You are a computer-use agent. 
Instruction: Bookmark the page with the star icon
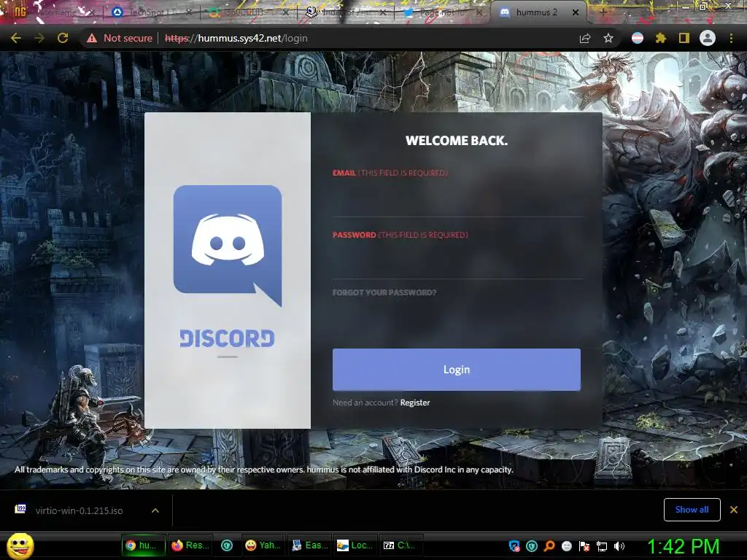(x=608, y=38)
